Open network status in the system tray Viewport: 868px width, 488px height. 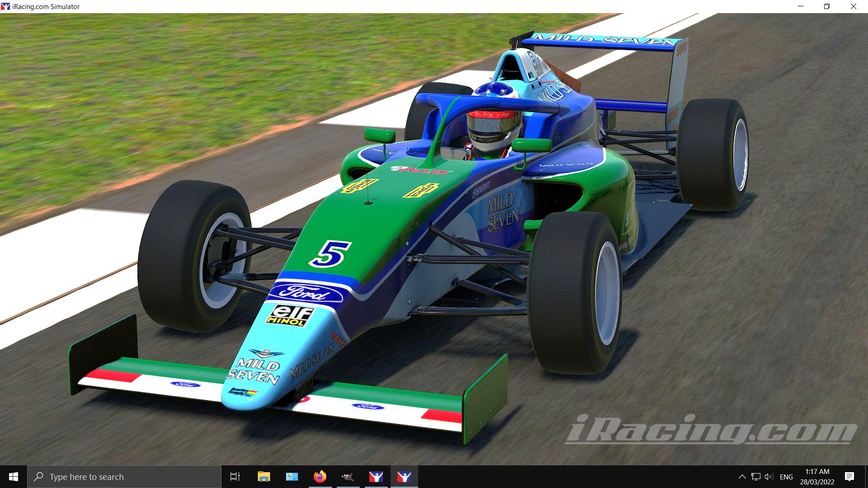point(756,477)
